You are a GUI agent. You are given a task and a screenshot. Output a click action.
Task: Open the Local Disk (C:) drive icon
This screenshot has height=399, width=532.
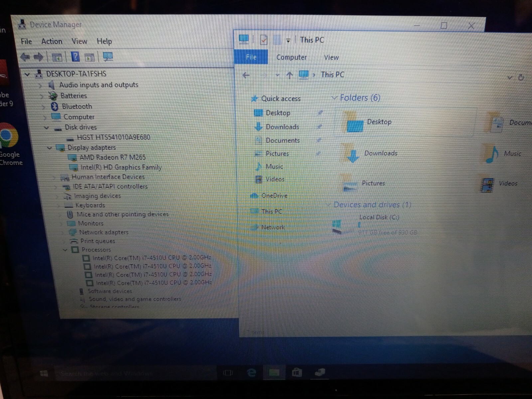click(x=337, y=227)
